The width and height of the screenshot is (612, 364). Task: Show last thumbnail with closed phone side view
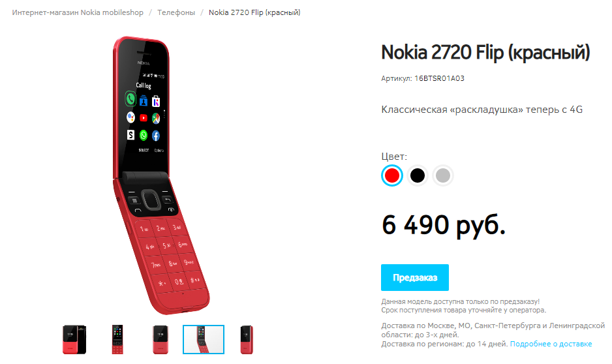coord(247,339)
